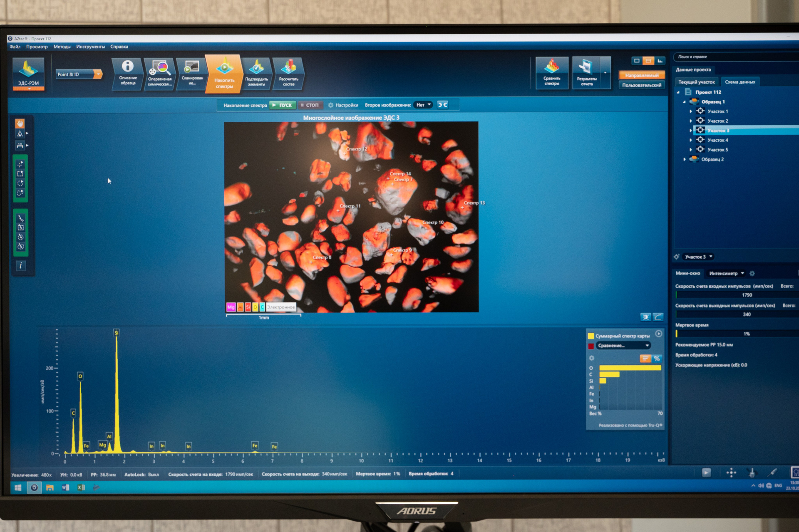Switch to Пользовательский mode
The width and height of the screenshot is (799, 532).
pos(641,85)
